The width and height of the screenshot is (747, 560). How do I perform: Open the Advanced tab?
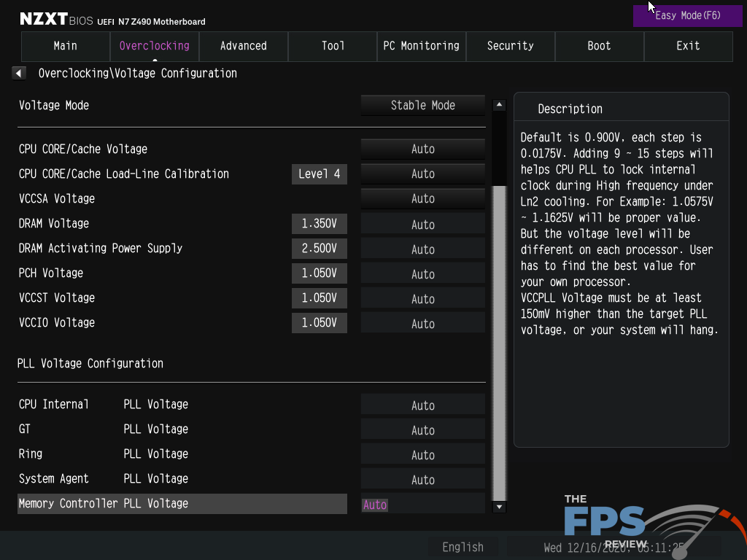click(x=243, y=46)
